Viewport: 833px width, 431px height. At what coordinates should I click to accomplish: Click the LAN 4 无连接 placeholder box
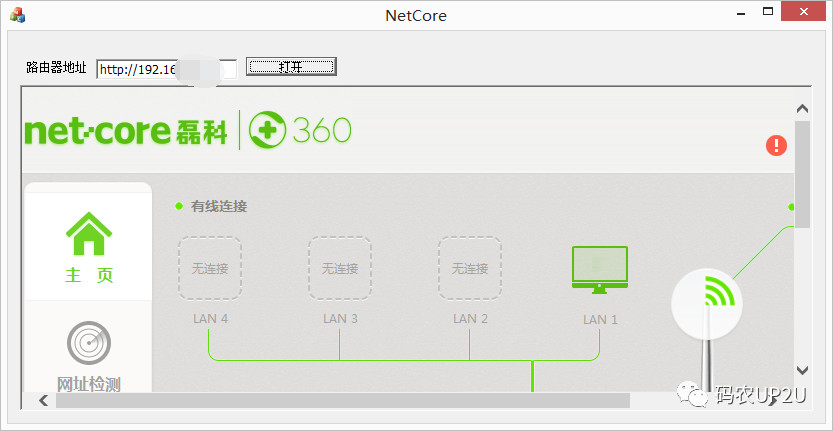coord(210,268)
